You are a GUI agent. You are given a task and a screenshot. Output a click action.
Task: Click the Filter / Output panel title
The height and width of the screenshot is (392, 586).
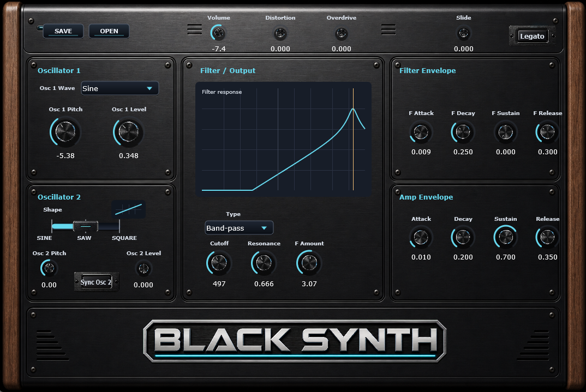pos(228,70)
